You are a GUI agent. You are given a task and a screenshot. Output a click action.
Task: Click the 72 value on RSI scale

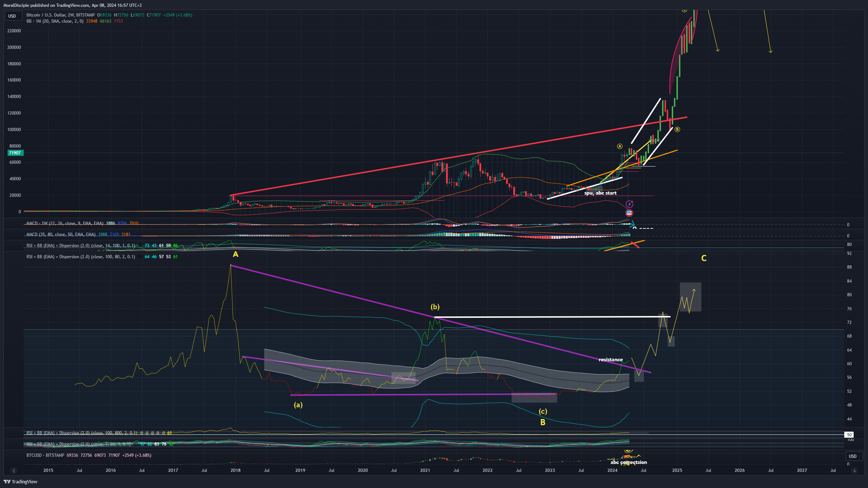pyautogui.click(x=849, y=322)
